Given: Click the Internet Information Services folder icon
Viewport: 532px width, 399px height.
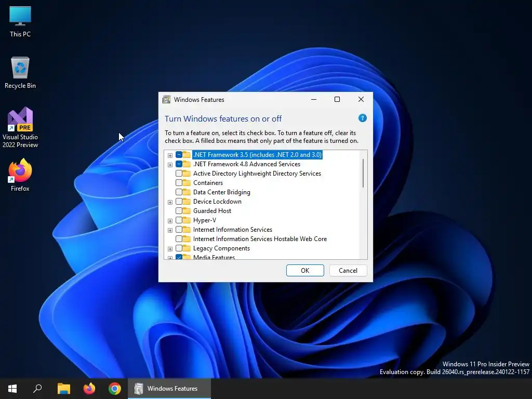Looking at the screenshot, I should (187, 230).
